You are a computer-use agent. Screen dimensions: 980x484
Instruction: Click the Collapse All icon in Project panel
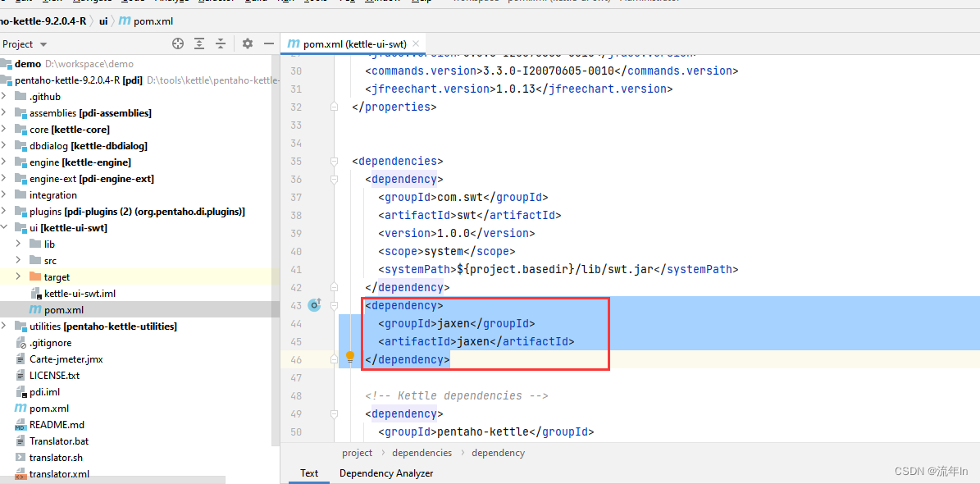[220, 43]
